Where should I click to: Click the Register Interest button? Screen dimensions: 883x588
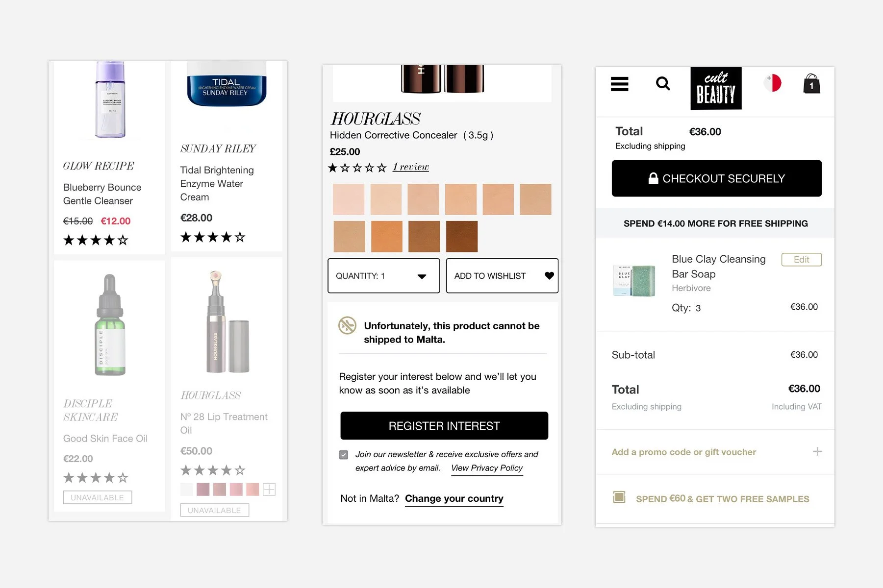444,426
